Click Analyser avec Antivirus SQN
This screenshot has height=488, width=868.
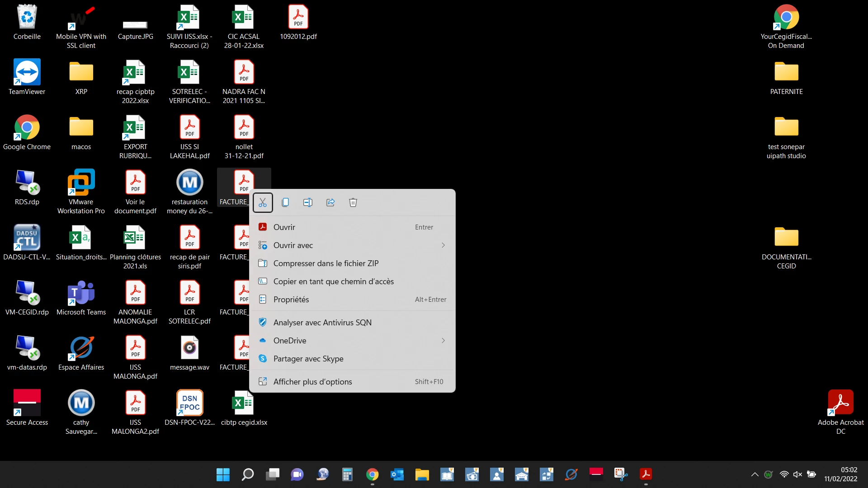point(322,323)
